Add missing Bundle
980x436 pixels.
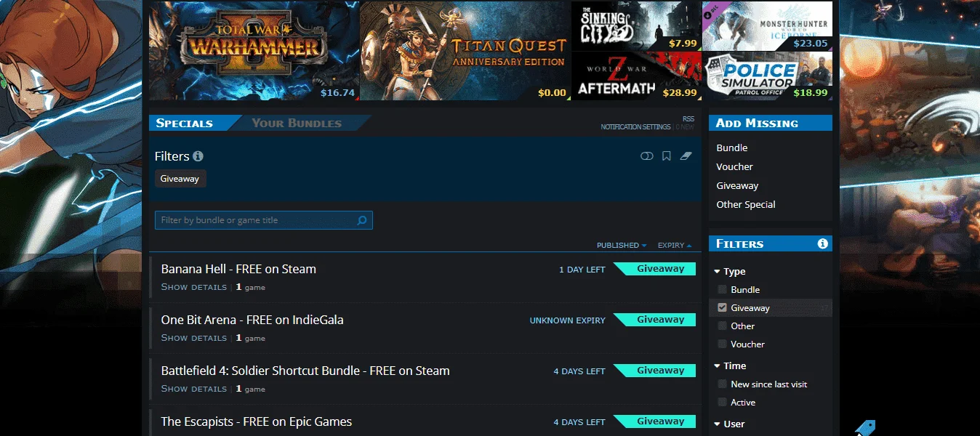732,148
